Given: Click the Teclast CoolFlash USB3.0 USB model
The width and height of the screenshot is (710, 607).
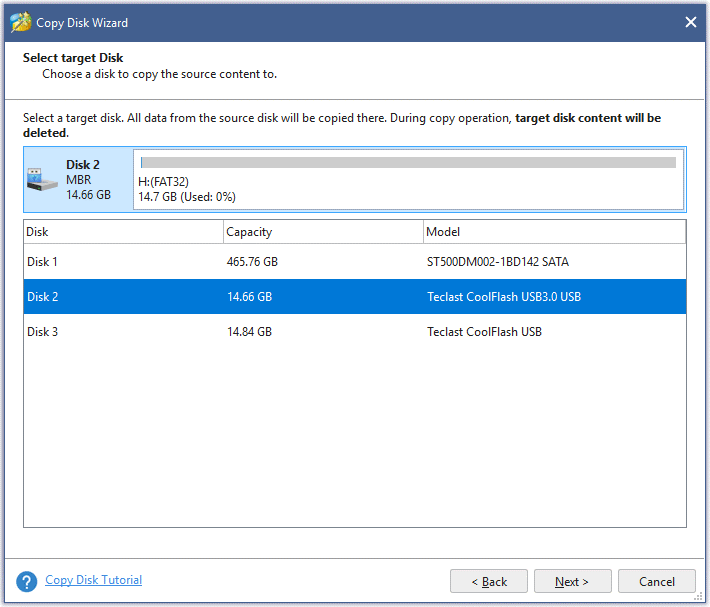Looking at the screenshot, I should (504, 296).
